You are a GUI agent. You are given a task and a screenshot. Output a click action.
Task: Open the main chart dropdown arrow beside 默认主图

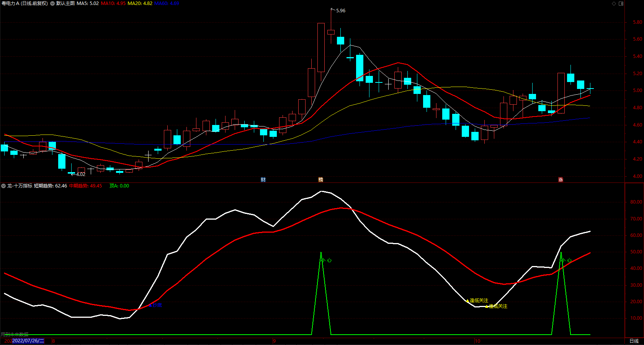click(x=52, y=3)
